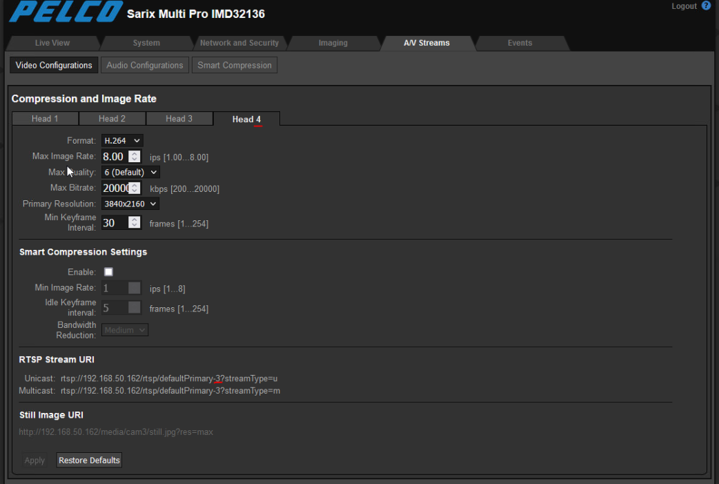Click the Restore Defaults button
The height and width of the screenshot is (484, 719).
[x=89, y=460]
